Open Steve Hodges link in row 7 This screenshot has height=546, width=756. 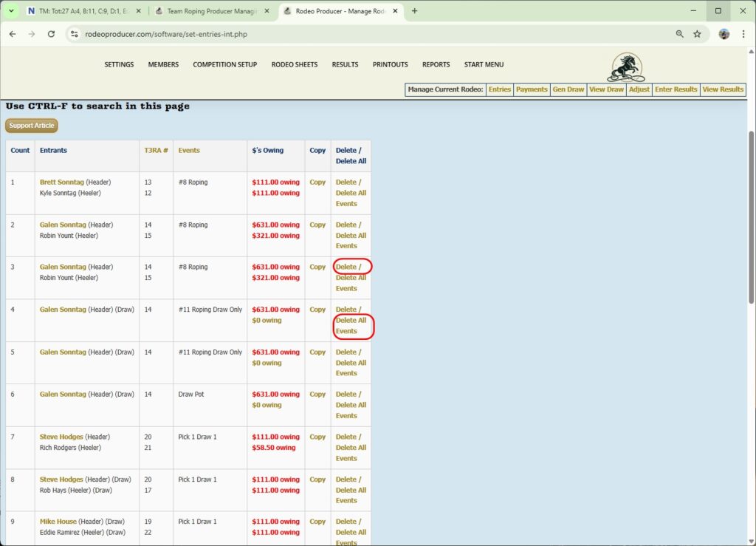[x=61, y=437]
